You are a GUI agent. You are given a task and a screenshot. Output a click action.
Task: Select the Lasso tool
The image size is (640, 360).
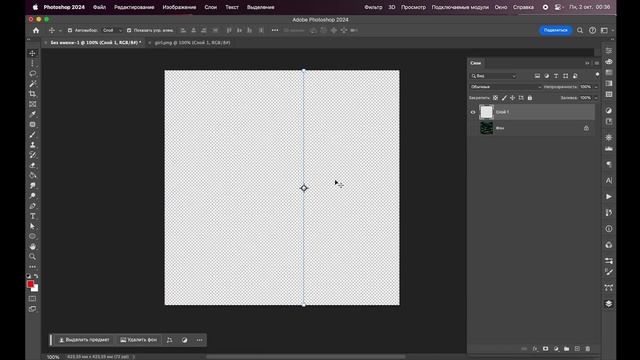click(32, 74)
